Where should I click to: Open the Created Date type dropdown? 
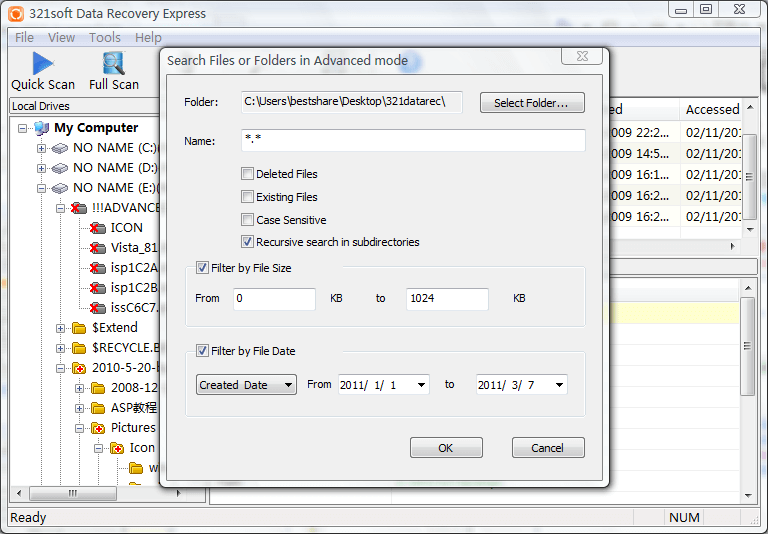[246, 385]
